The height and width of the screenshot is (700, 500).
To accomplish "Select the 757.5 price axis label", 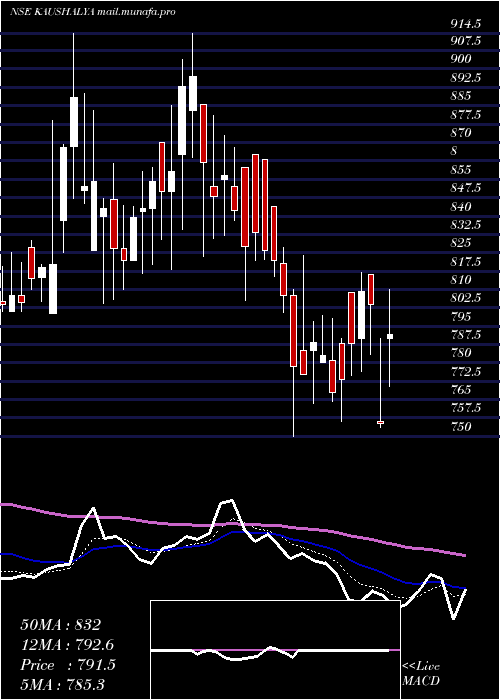I will 466,408.
